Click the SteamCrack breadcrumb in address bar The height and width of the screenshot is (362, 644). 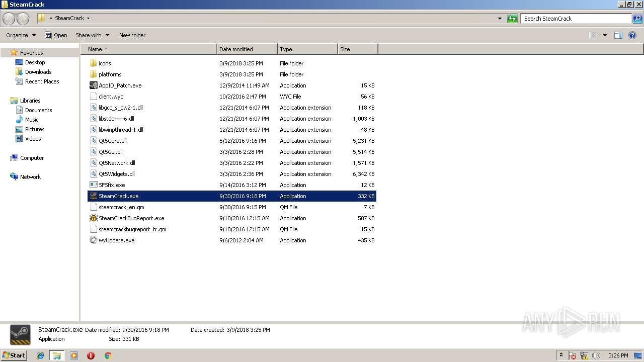click(x=69, y=19)
